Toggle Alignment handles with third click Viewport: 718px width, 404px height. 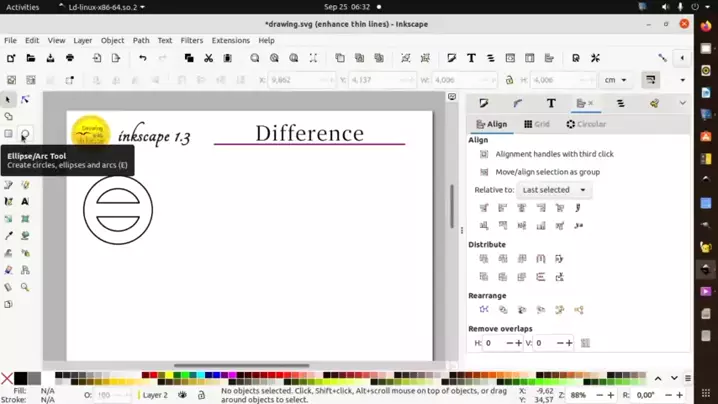484,154
